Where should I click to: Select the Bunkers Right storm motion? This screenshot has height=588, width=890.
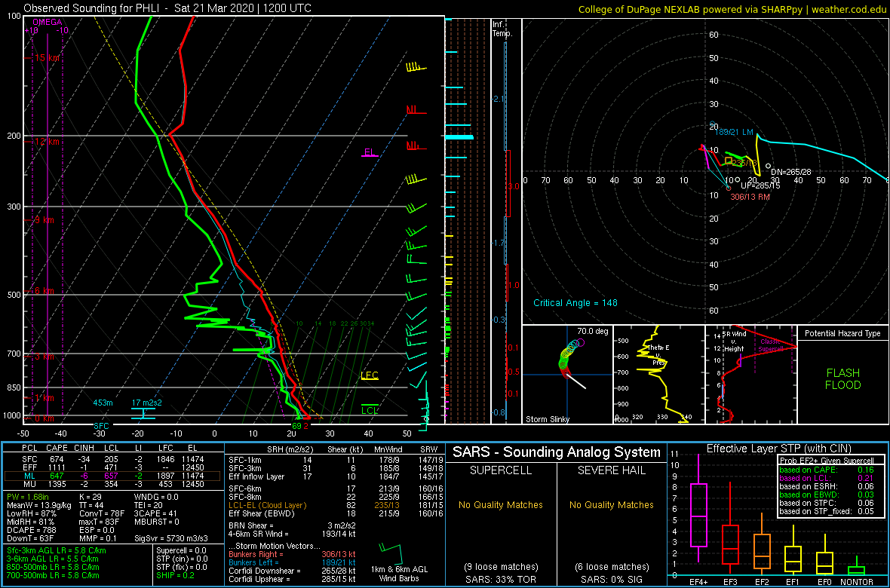click(x=292, y=554)
